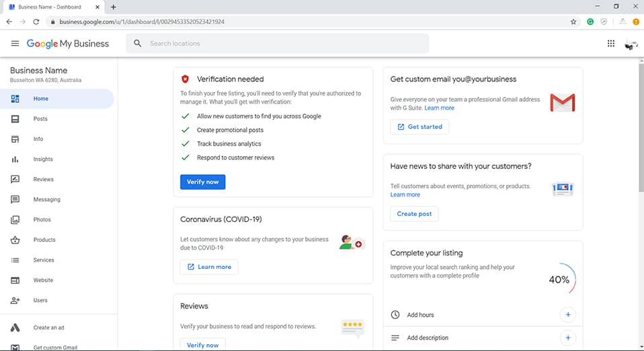Click the Info storefront icon
This screenshot has height=351, width=644.
tap(15, 139)
